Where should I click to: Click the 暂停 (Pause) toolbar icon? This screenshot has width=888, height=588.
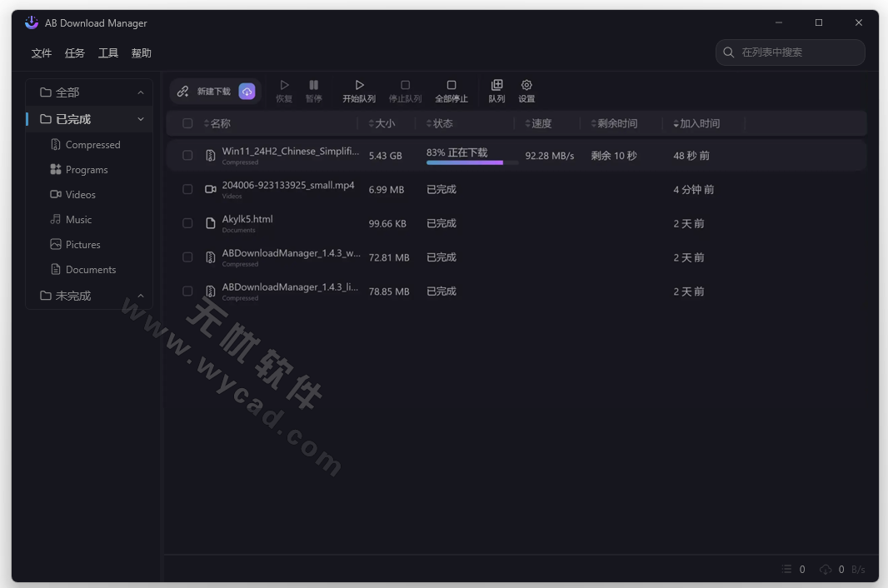[313, 90]
